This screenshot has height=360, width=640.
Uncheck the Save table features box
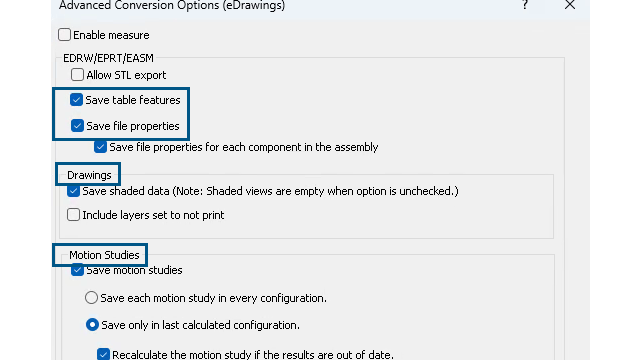[x=76, y=100]
